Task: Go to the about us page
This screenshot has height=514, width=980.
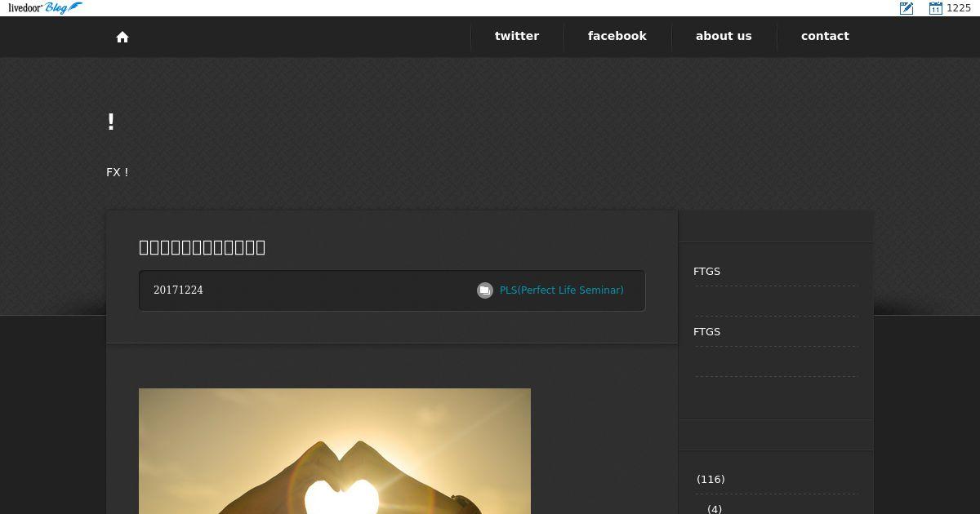Action: click(x=724, y=36)
